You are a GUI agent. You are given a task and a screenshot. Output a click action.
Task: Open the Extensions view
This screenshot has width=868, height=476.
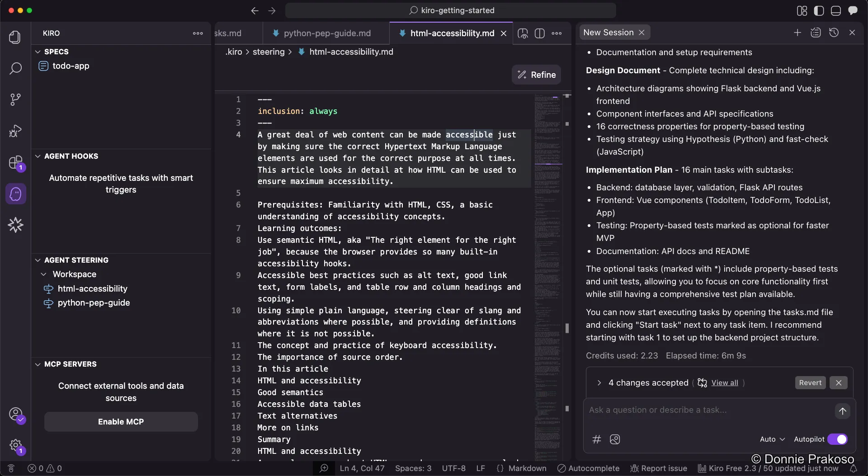[x=15, y=163]
